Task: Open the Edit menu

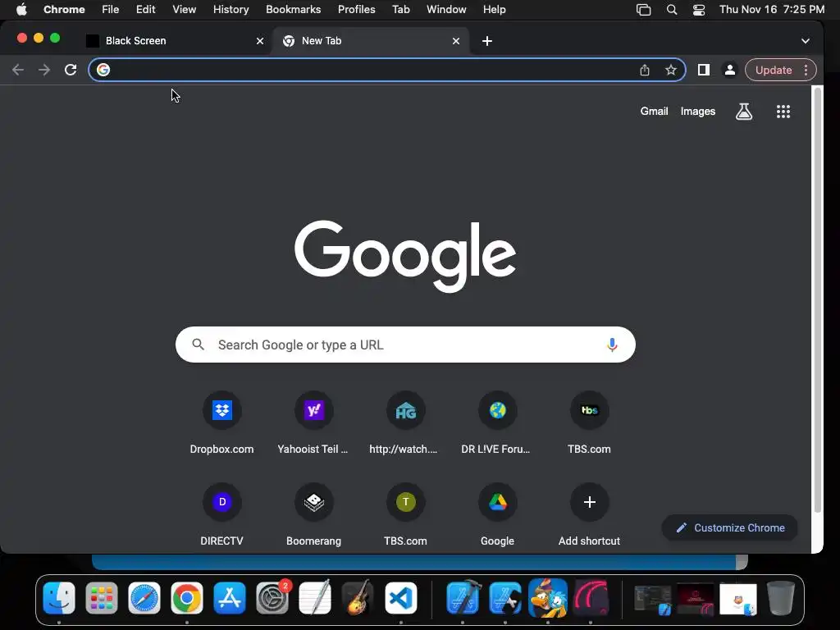Action: pos(146,10)
